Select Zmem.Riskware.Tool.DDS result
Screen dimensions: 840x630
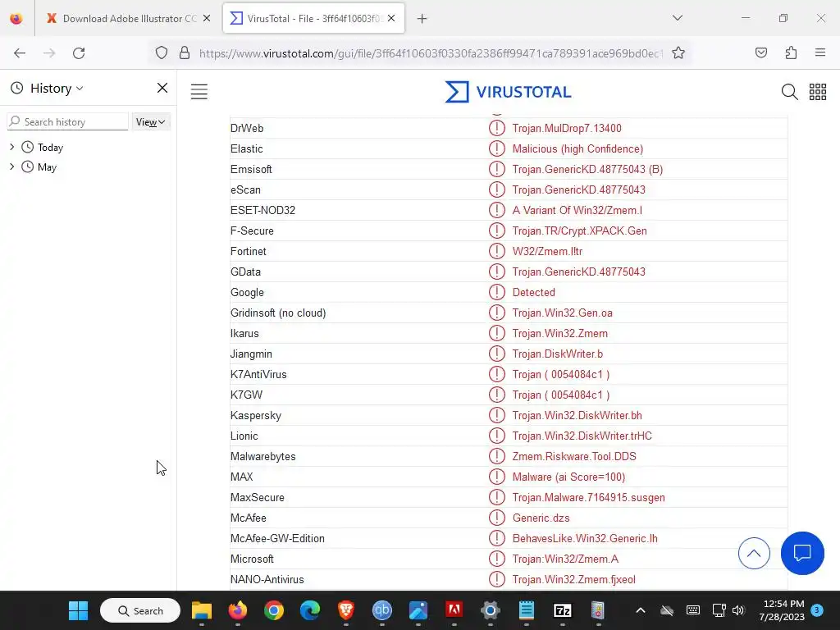[x=574, y=456]
